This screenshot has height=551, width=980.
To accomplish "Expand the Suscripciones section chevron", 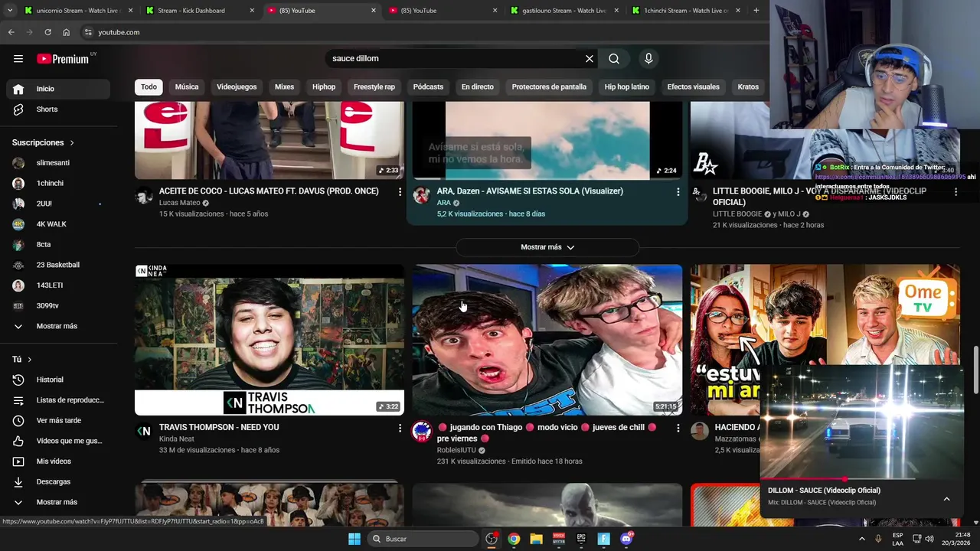I will [72, 143].
